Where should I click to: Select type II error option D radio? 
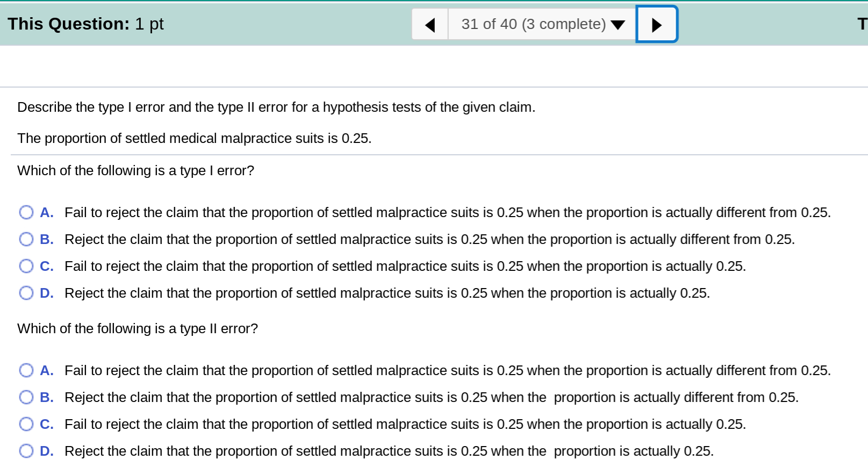26,451
